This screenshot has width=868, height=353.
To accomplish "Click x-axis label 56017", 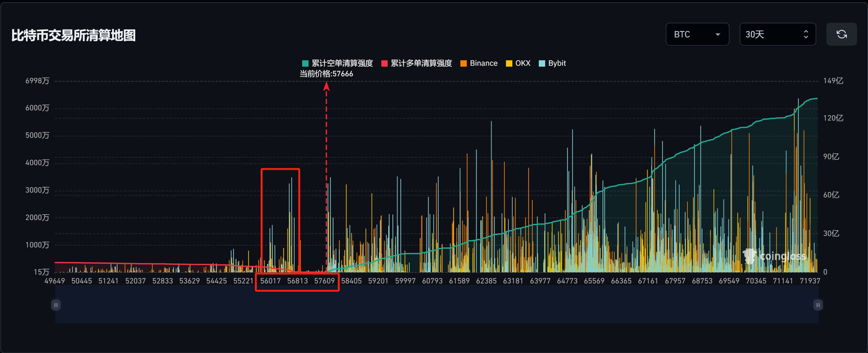I will (x=271, y=281).
